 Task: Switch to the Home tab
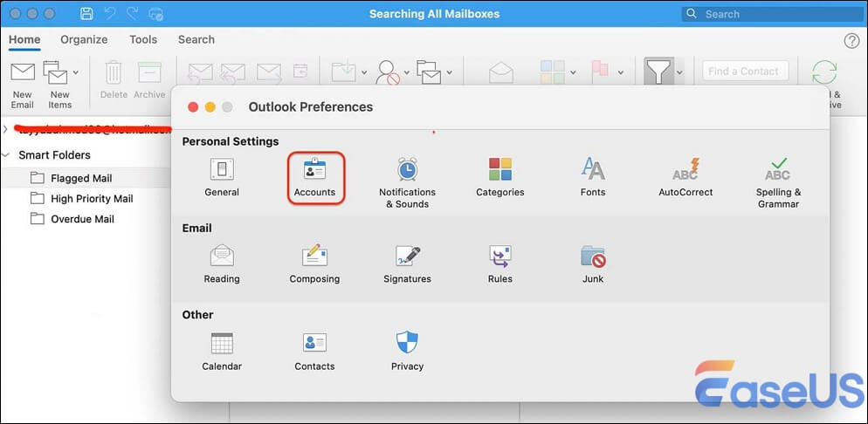pyautogui.click(x=24, y=40)
